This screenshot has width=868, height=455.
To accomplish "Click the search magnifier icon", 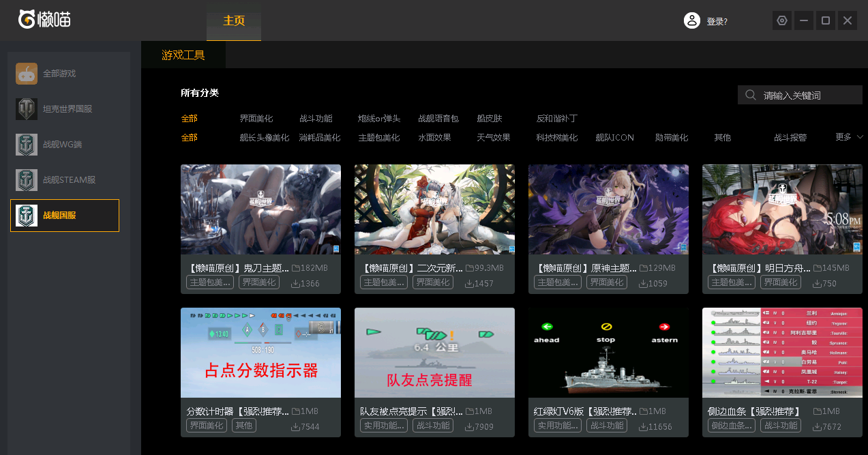I will 751,95.
